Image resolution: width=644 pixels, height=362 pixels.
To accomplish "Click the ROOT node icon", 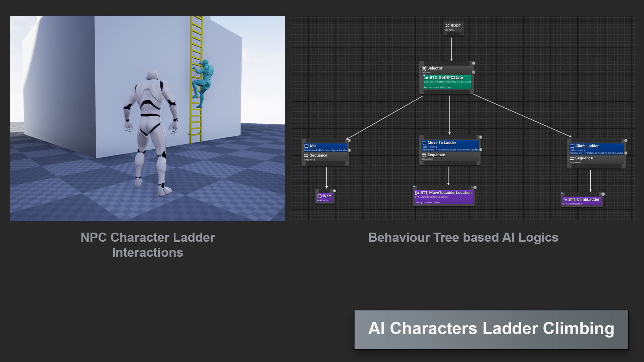I will click(x=447, y=26).
